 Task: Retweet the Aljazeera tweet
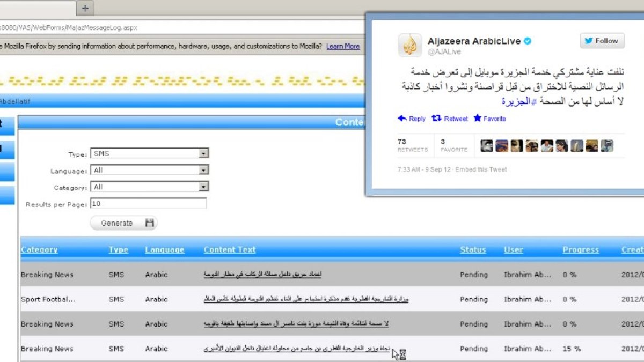point(450,119)
